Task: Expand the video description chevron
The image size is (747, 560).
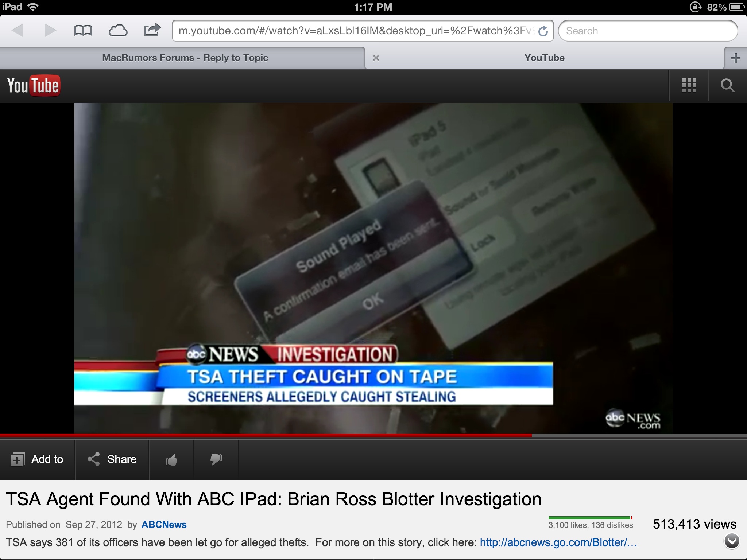Action: [732, 542]
